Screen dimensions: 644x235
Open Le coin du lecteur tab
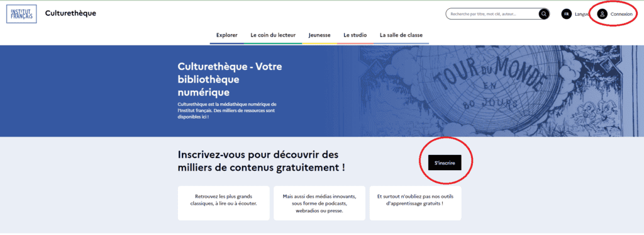click(273, 35)
